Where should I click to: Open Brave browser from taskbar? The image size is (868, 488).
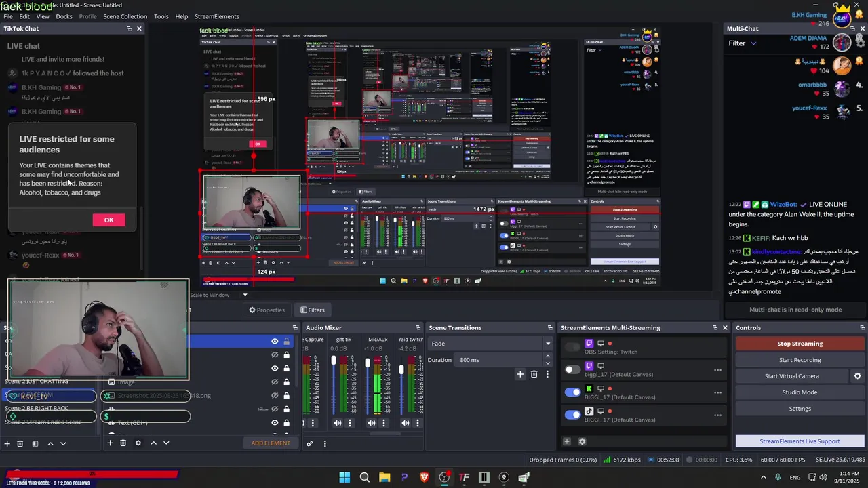(x=425, y=478)
